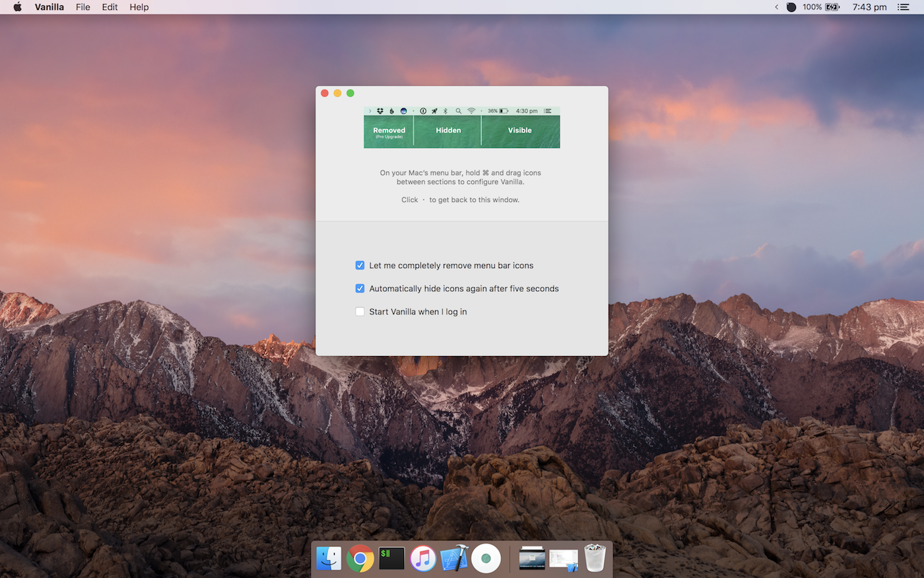The image size is (924, 578).
Task: Click the round dark status icon in menu bar
Action: click(791, 7)
